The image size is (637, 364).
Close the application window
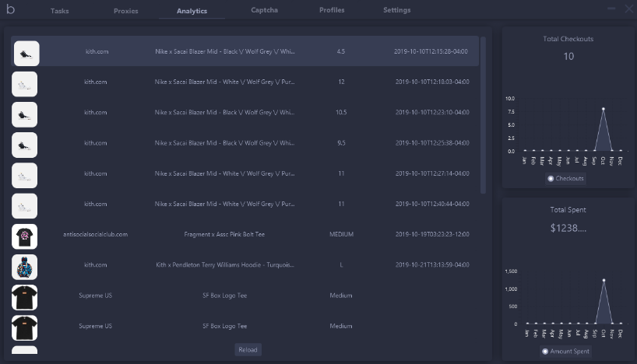click(629, 9)
